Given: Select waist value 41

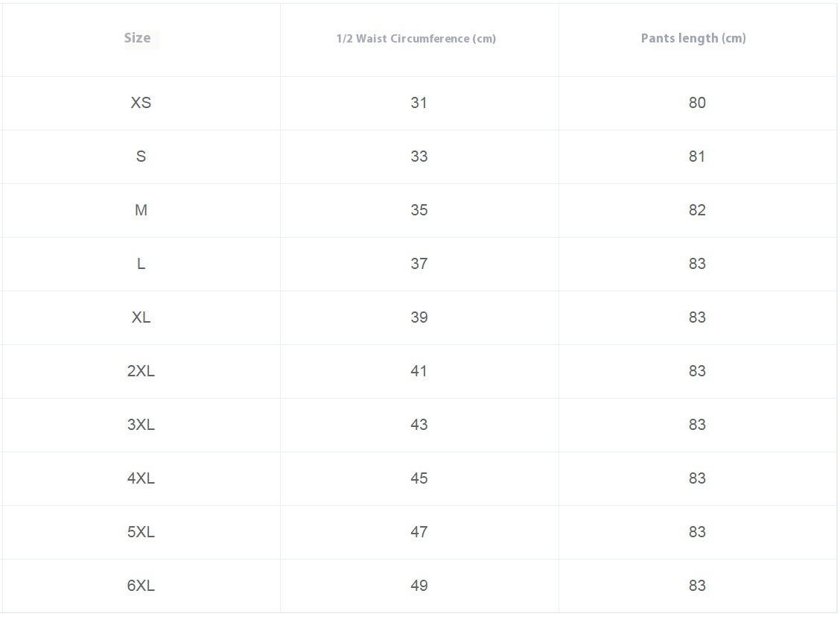Looking at the screenshot, I should [x=419, y=371].
